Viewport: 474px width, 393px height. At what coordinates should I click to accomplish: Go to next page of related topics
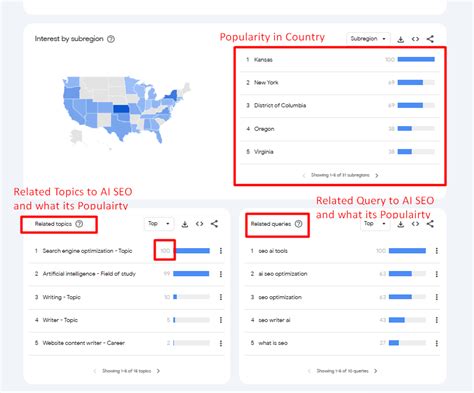(x=158, y=371)
